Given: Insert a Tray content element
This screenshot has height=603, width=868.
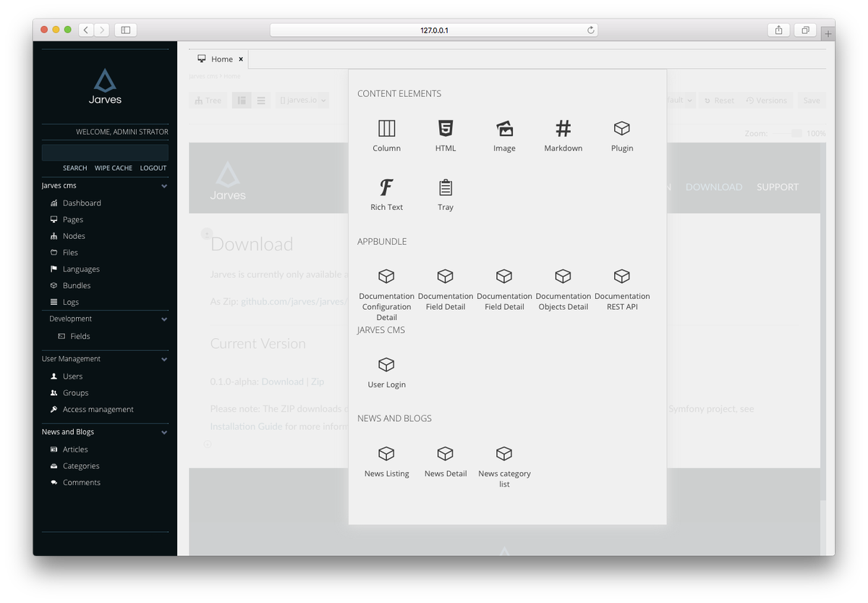Looking at the screenshot, I should [x=446, y=195].
